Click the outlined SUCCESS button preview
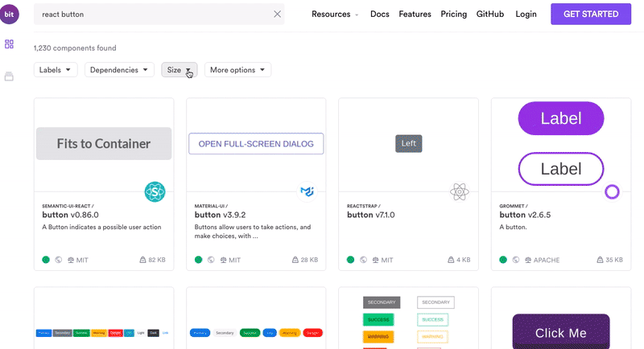Image resolution: width=644 pixels, height=349 pixels. [432, 319]
